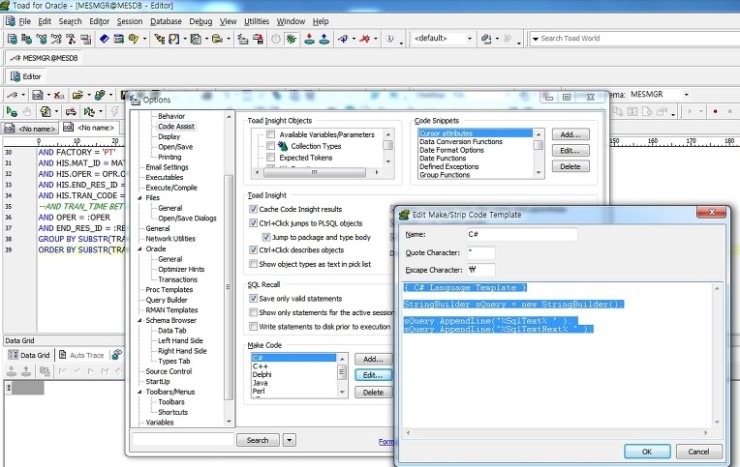Click the Data Grid tab icon
Screen dimensions: 740x467
[13, 355]
